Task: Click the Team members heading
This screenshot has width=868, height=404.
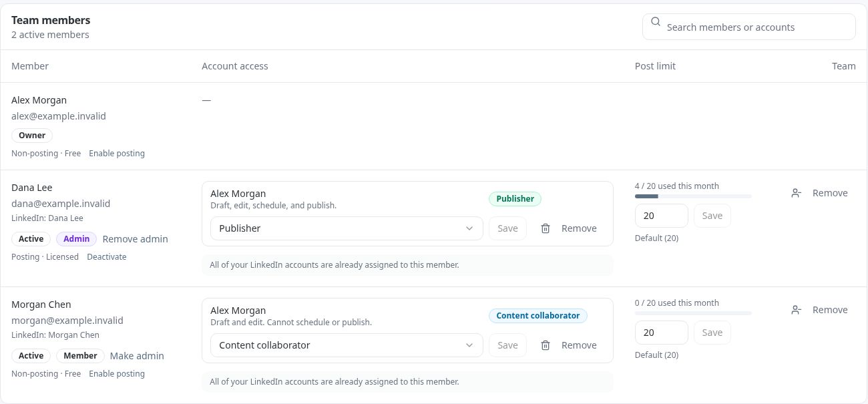Action: coord(51,20)
